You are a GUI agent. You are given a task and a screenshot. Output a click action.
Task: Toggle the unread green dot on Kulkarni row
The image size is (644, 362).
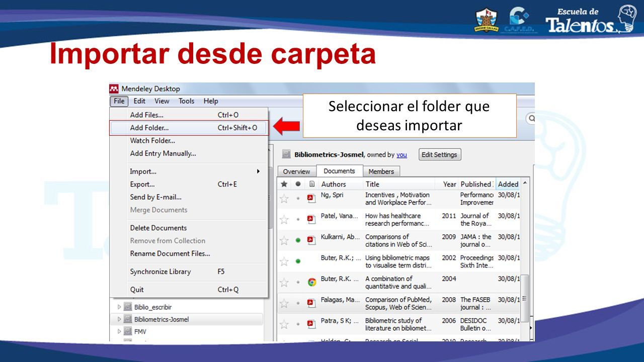(x=298, y=240)
